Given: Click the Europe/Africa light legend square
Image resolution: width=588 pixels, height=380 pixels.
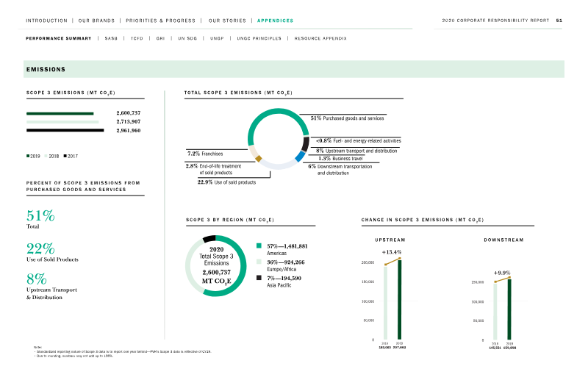Looking at the screenshot, I should [x=259, y=262].
